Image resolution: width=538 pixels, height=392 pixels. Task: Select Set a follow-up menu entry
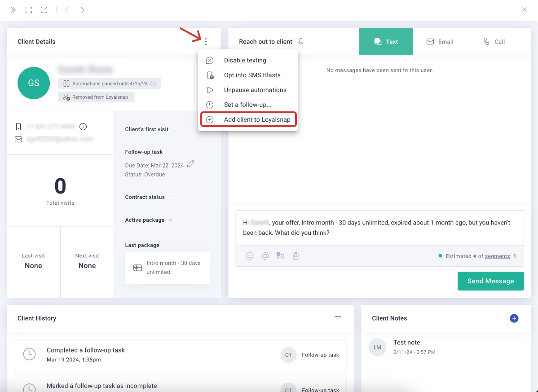click(247, 105)
